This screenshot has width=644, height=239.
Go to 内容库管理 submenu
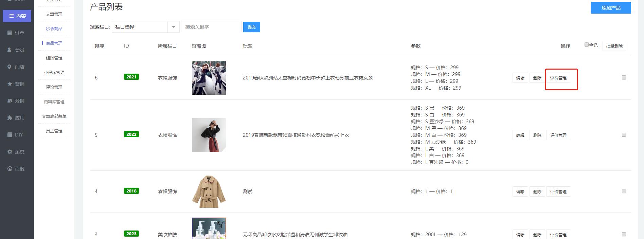pyautogui.click(x=54, y=102)
